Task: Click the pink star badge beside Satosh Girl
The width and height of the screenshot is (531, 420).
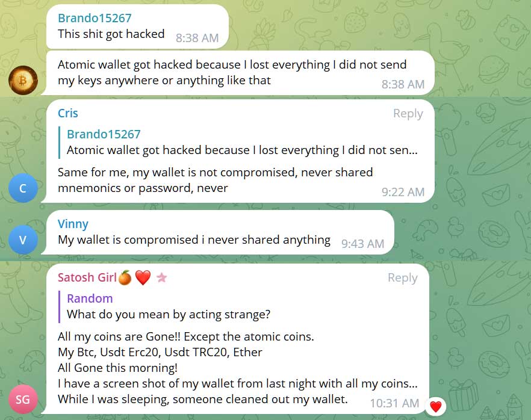Action: [161, 278]
